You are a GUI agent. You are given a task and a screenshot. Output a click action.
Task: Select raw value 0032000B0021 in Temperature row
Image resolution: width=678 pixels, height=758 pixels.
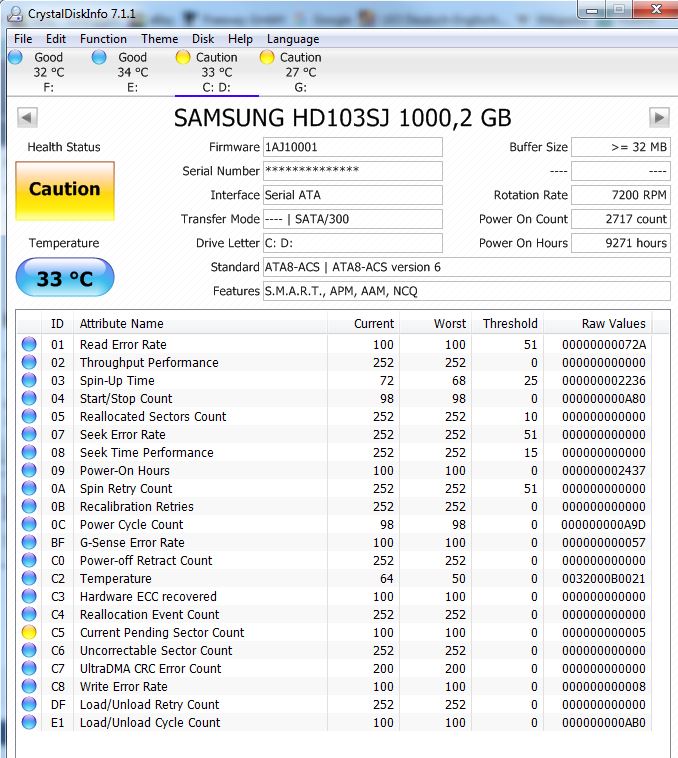pyautogui.click(x=603, y=578)
